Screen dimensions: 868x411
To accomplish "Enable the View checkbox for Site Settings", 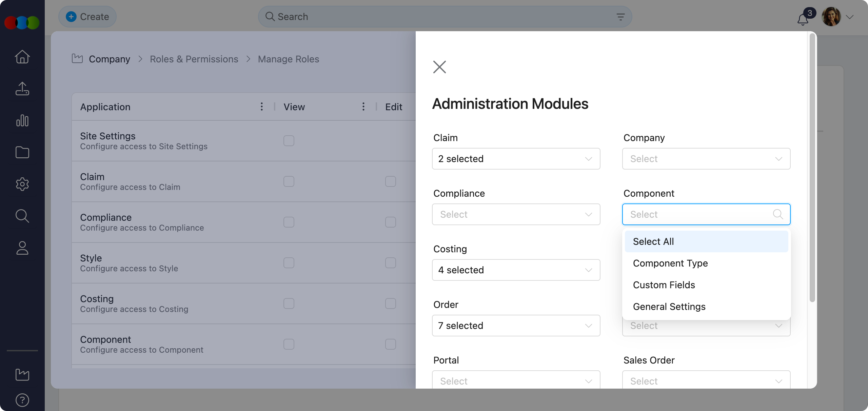I will (289, 140).
